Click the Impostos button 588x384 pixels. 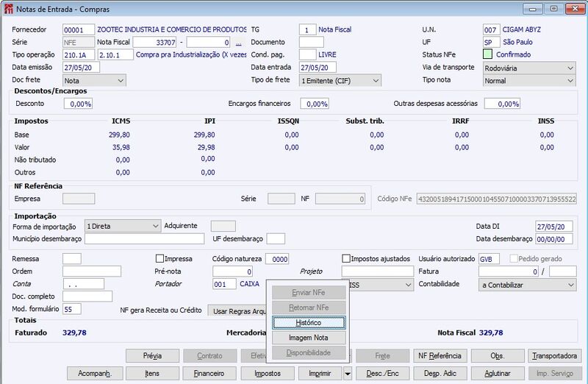pos(268,374)
